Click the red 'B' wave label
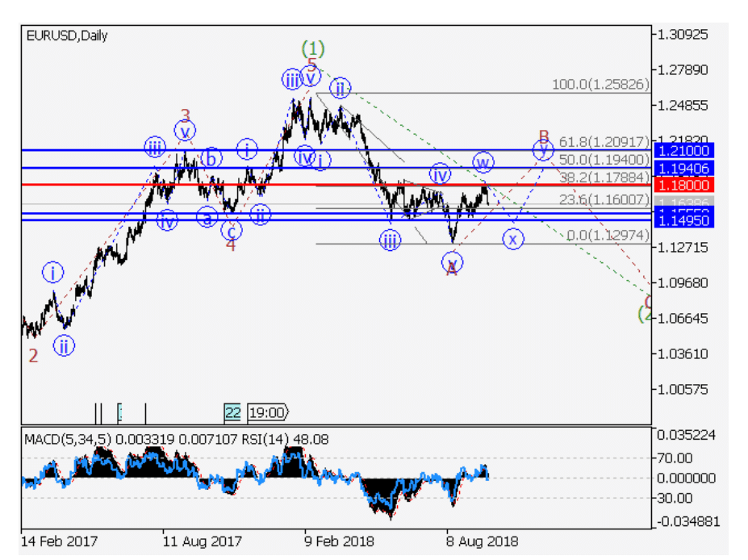 [x=544, y=135]
